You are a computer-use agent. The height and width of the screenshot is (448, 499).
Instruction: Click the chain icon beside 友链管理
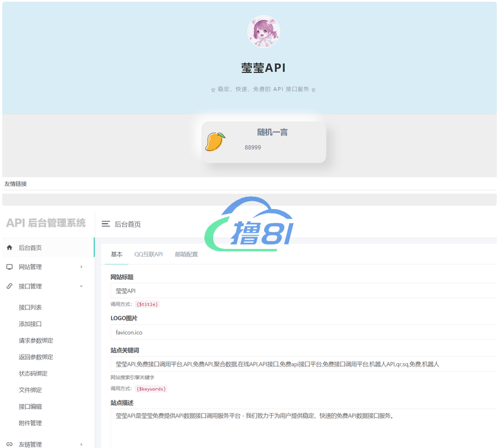point(9,444)
